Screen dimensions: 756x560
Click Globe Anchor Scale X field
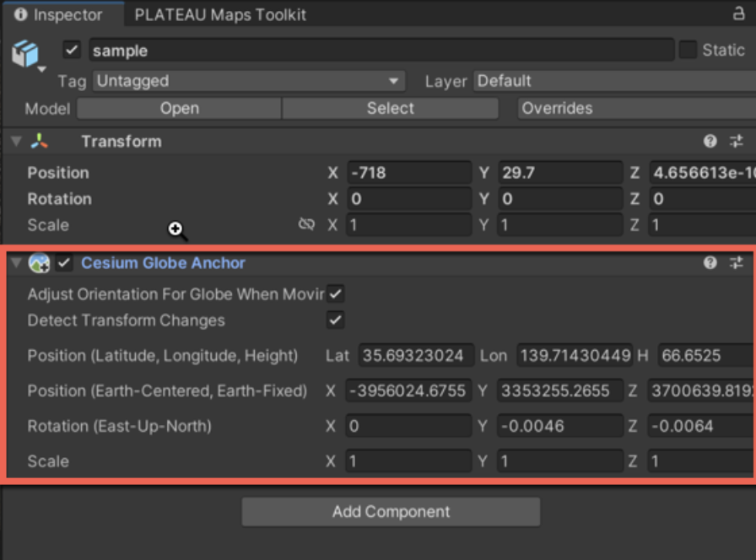click(409, 461)
